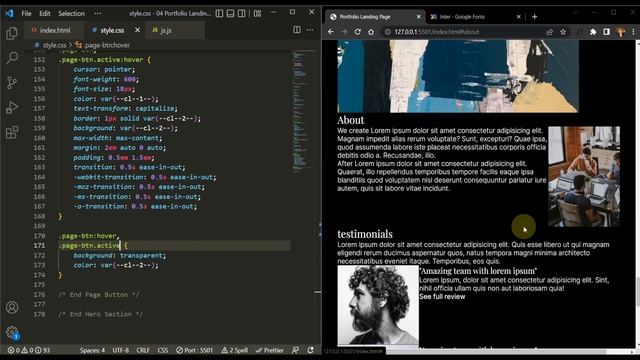Click errors and warnings status indicator
The image size is (640, 360).
click(29, 350)
